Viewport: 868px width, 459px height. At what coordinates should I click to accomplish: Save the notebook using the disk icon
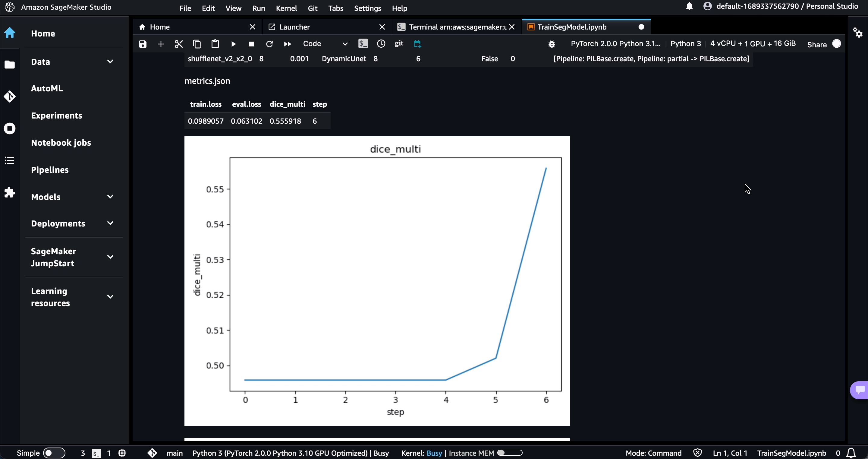click(x=143, y=44)
